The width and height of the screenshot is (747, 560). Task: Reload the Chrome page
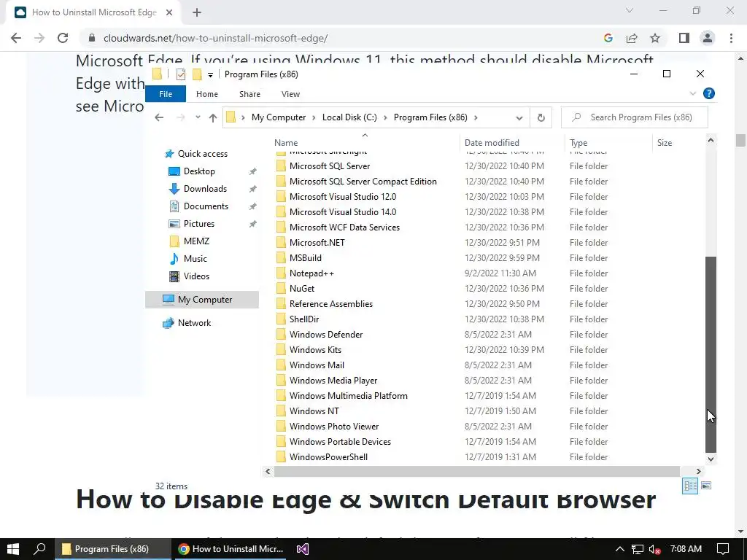click(63, 38)
